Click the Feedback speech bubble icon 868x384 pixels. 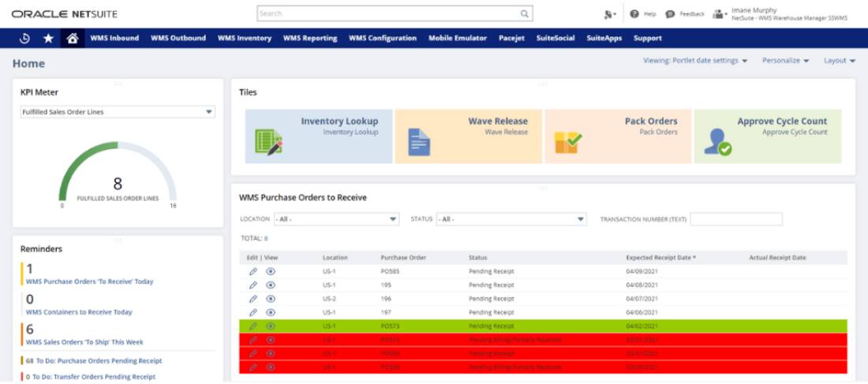[x=670, y=14]
